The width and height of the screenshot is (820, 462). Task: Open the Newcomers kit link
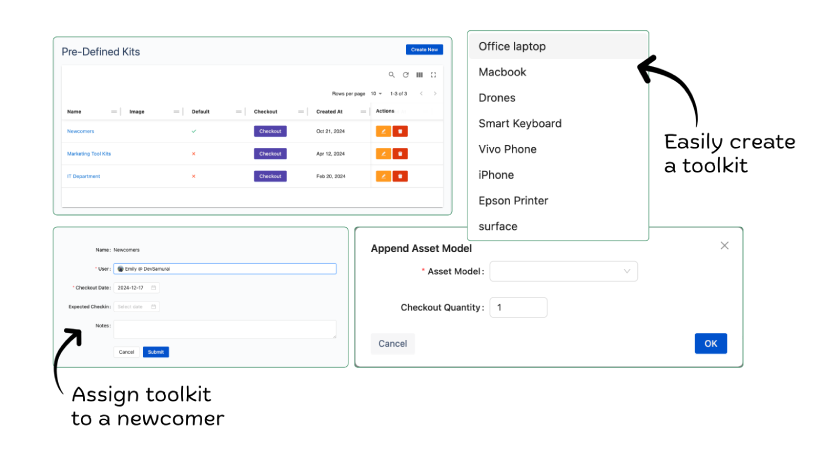point(81,131)
